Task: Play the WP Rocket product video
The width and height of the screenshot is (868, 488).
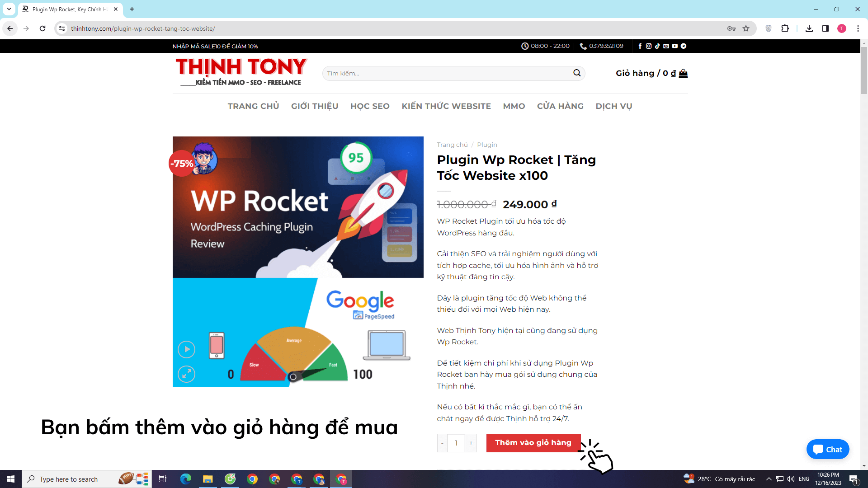Action: point(186,349)
